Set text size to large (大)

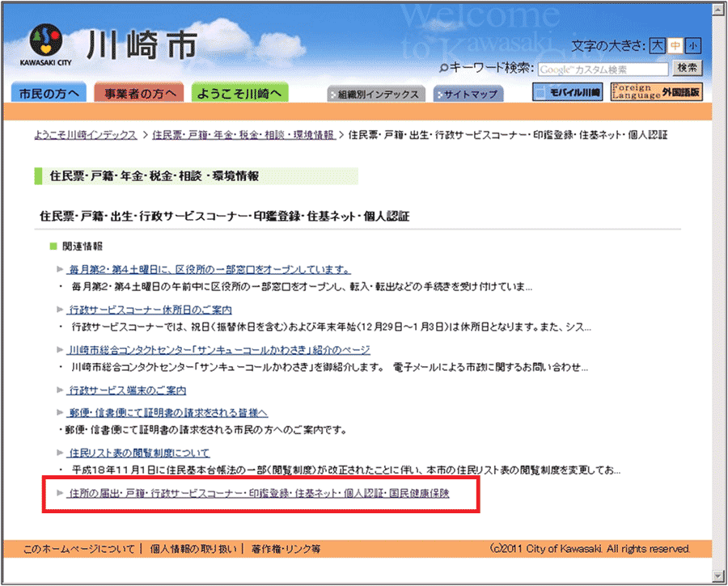pyautogui.click(x=657, y=45)
